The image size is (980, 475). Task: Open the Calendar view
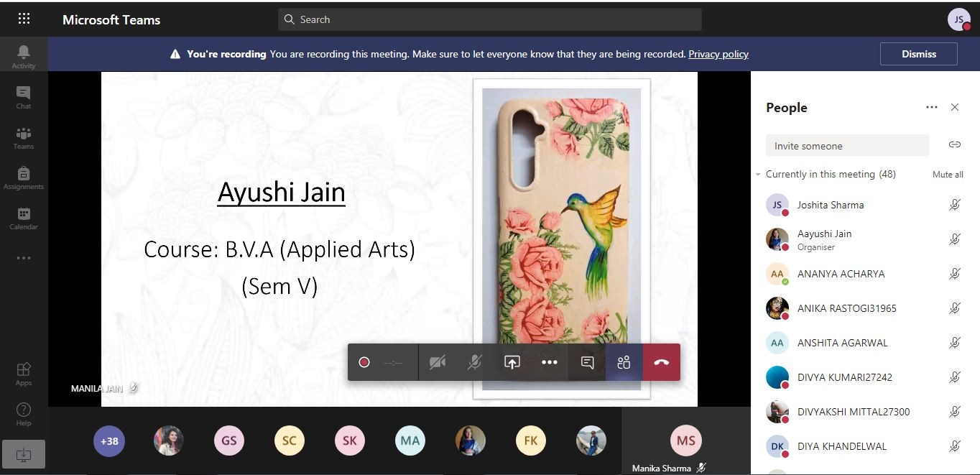click(x=24, y=218)
